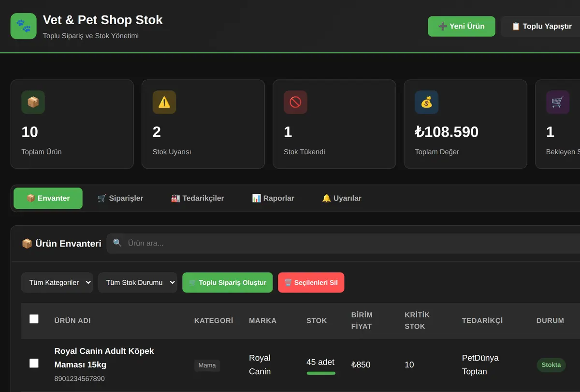580x392 pixels.
Task: Click the Yeni Ürün button
Action: click(462, 26)
